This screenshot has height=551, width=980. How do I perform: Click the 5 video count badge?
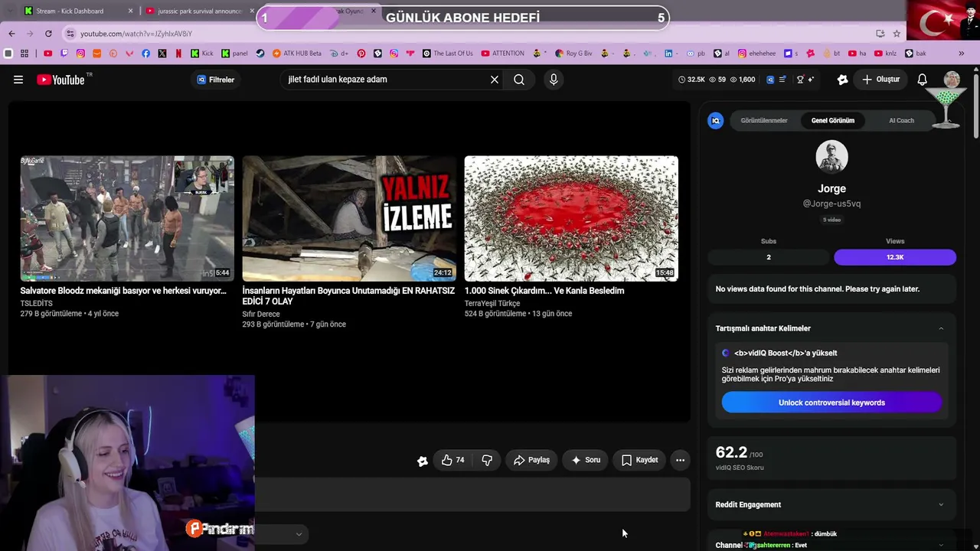pyautogui.click(x=831, y=220)
